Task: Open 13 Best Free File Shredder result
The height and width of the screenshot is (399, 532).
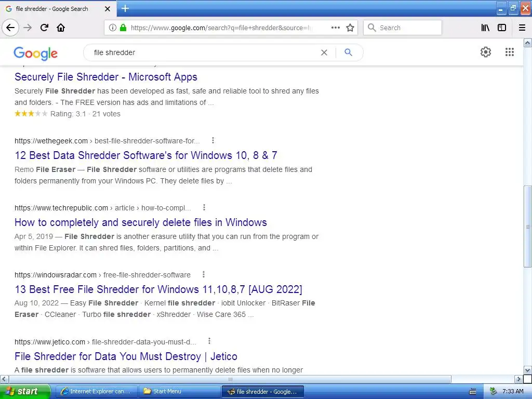Action: click(158, 289)
